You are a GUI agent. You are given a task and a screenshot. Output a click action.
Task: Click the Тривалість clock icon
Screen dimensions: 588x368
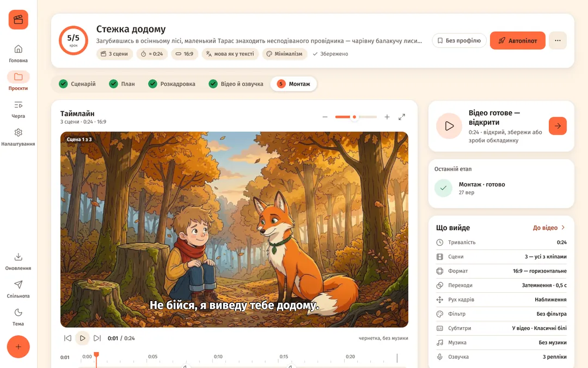(440, 242)
